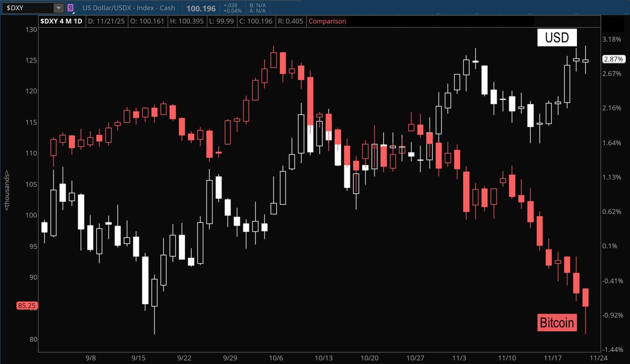Click the 11/24 date on the time axis

[x=598, y=357]
